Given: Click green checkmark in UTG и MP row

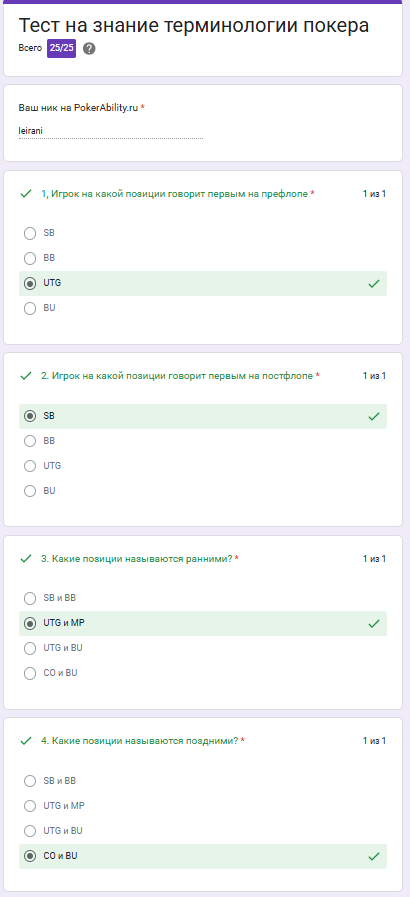Looking at the screenshot, I should click(374, 624).
